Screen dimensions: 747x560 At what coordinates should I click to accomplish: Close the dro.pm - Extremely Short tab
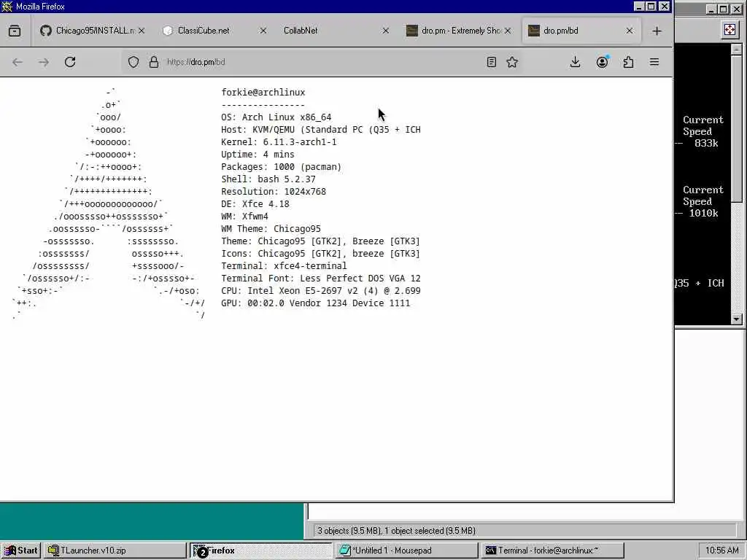coord(508,31)
